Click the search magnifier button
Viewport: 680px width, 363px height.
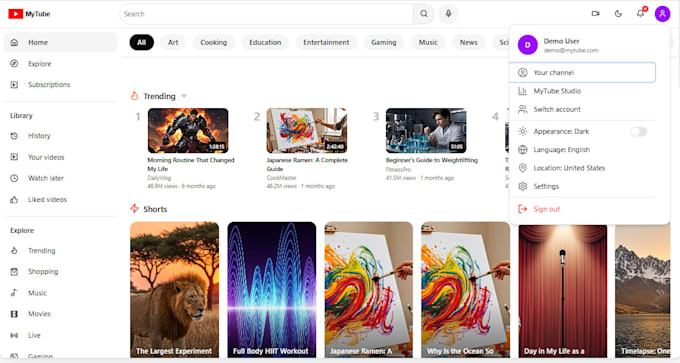coord(424,14)
